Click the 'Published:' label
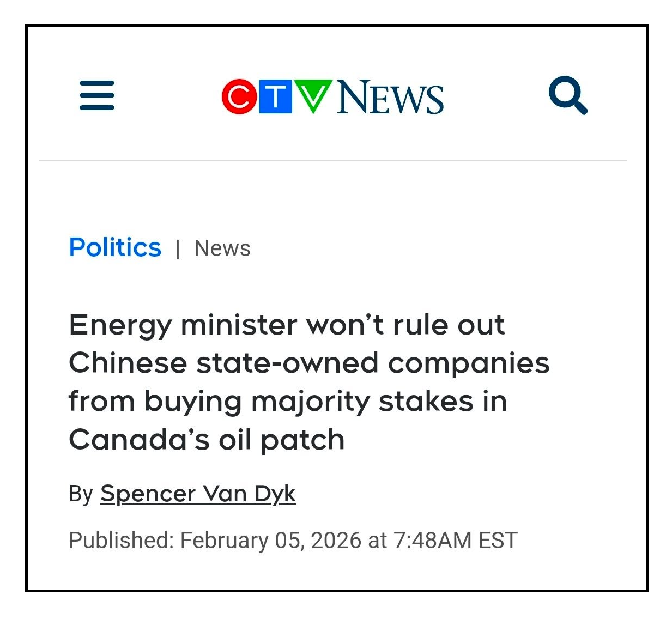This screenshot has width=672, height=619. [121, 541]
